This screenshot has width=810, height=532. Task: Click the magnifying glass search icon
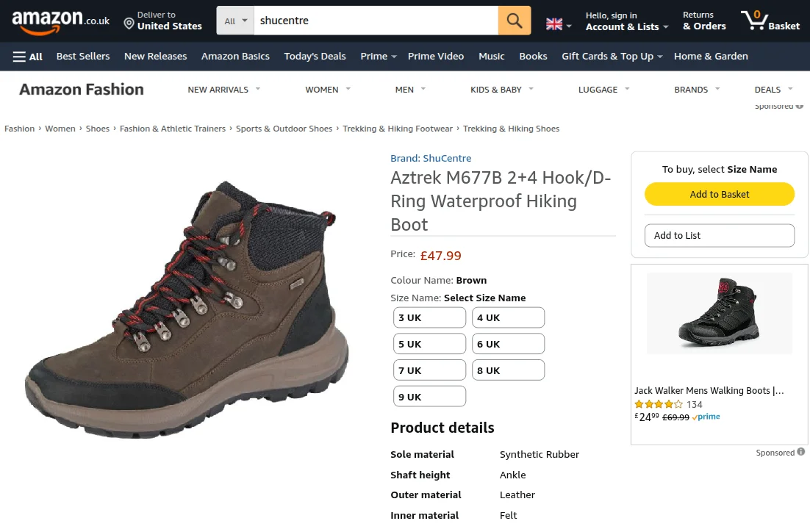(514, 20)
